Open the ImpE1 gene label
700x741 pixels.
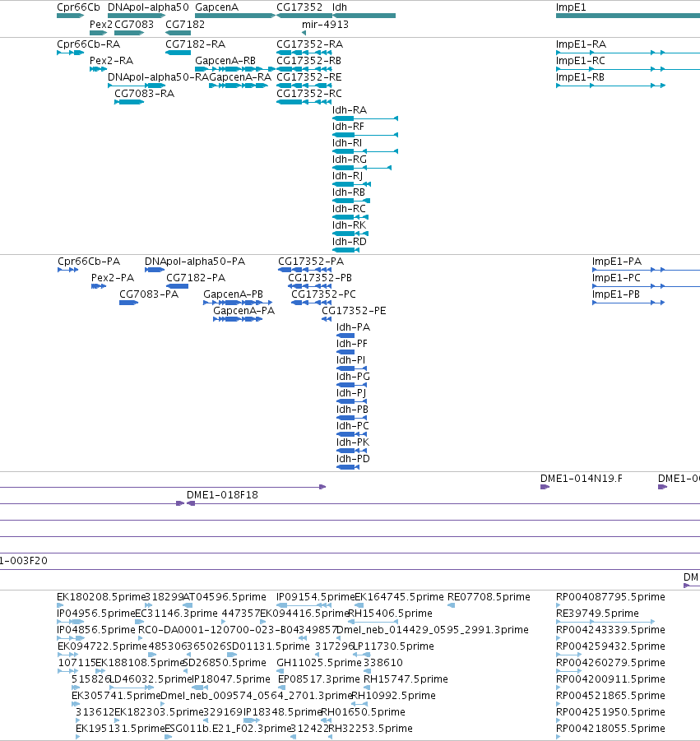(x=571, y=7)
